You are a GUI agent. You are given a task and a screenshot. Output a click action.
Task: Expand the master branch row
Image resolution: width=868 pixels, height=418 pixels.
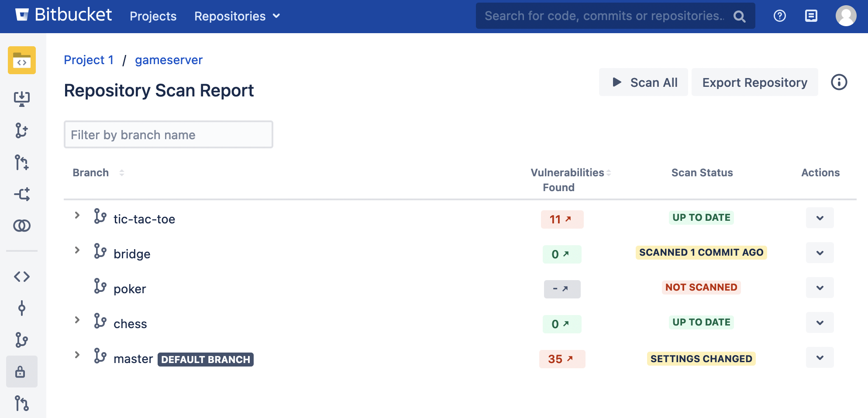[77, 355]
